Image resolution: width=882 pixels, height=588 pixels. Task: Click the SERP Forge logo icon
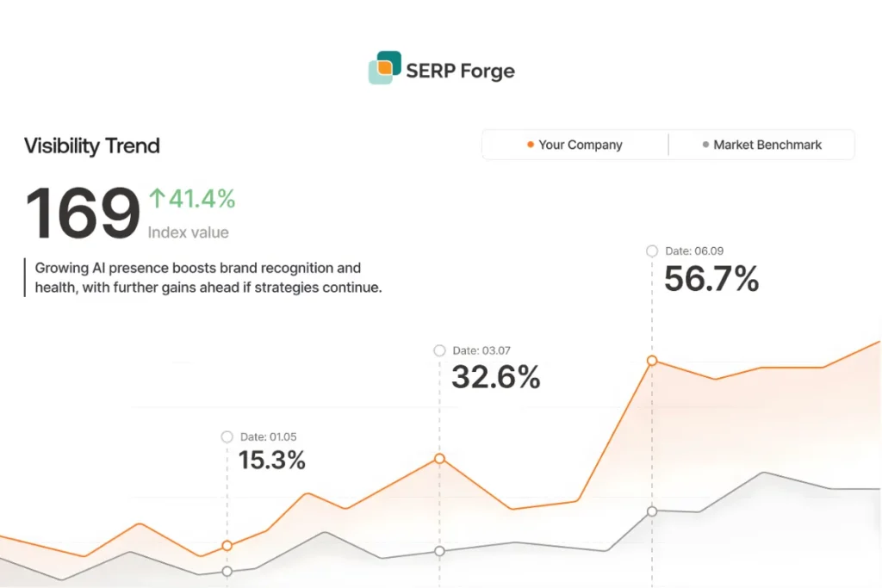pos(384,68)
